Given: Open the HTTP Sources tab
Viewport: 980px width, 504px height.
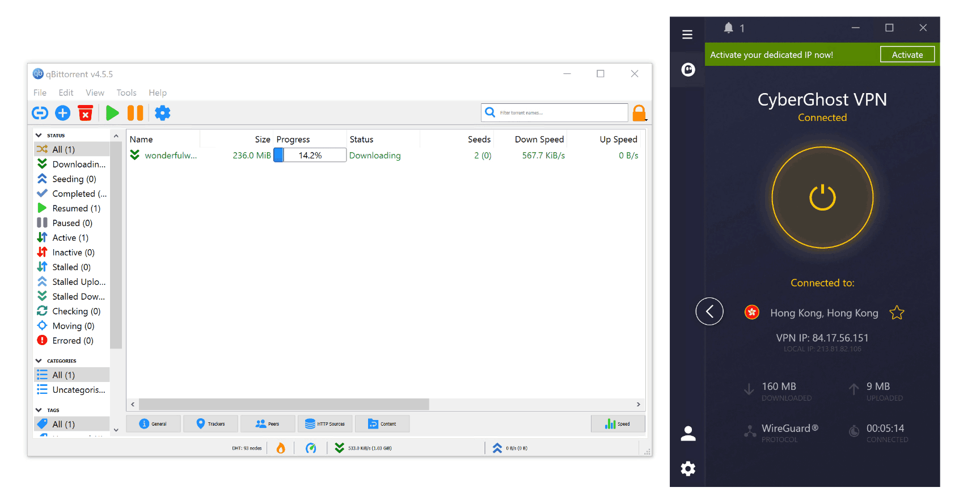Looking at the screenshot, I should (x=325, y=424).
